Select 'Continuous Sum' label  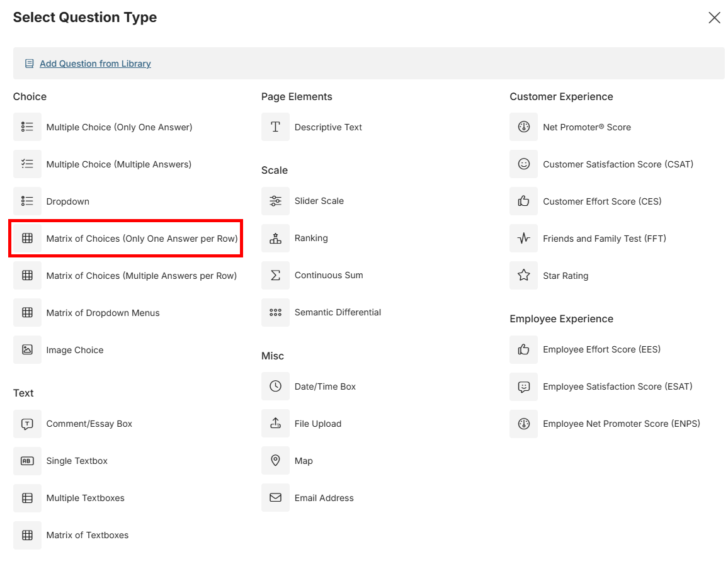click(329, 275)
